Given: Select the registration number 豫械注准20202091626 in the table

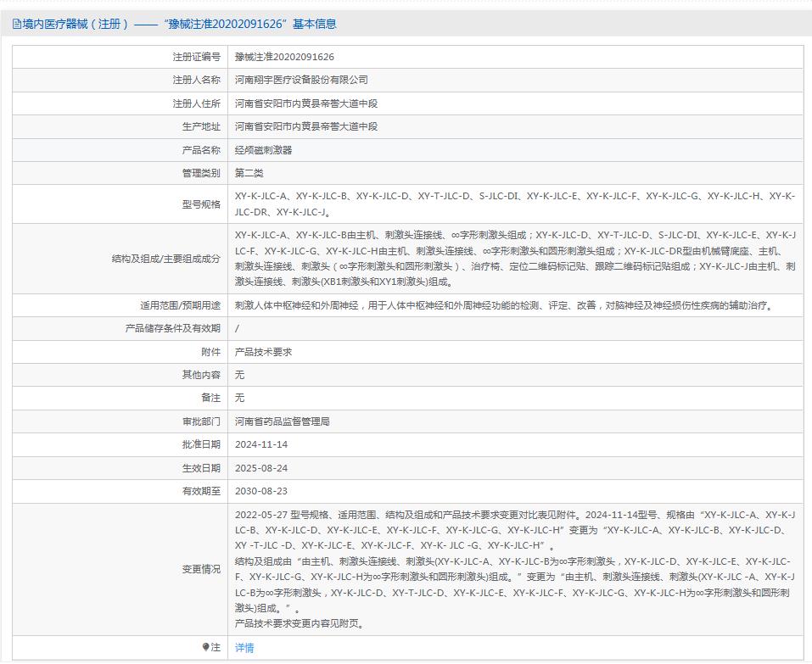Looking at the screenshot, I should coord(284,57).
